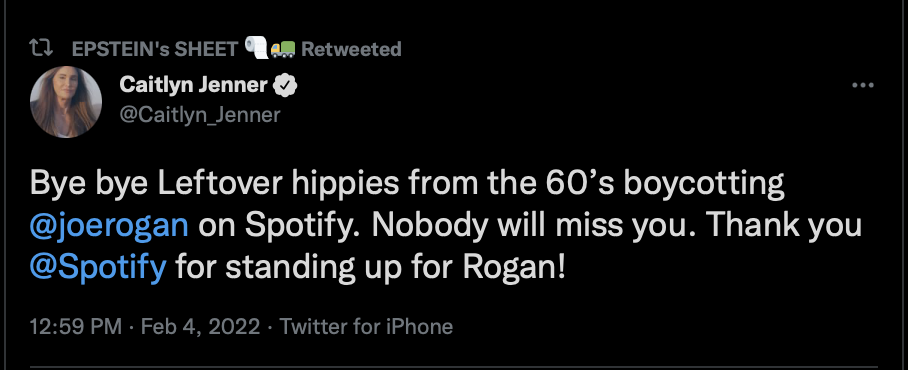Click the gray Retweeted label
The width and height of the screenshot is (908, 370).
coord(351,49)
